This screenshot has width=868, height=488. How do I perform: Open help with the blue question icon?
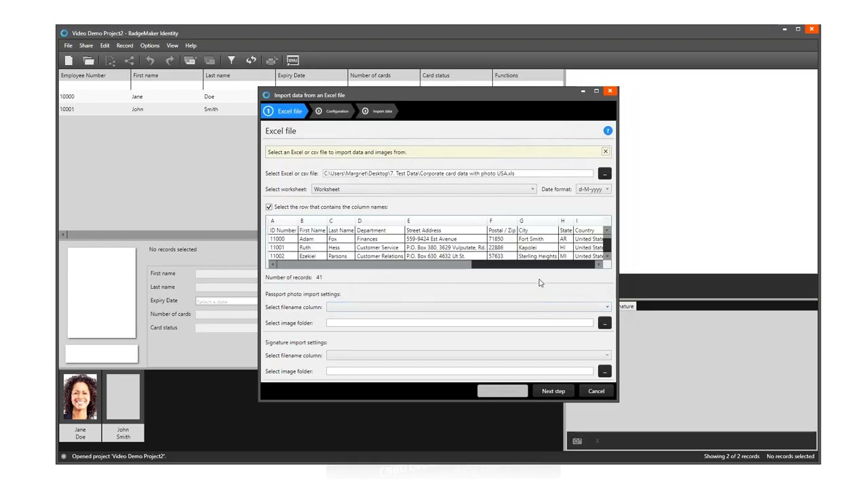608,131
